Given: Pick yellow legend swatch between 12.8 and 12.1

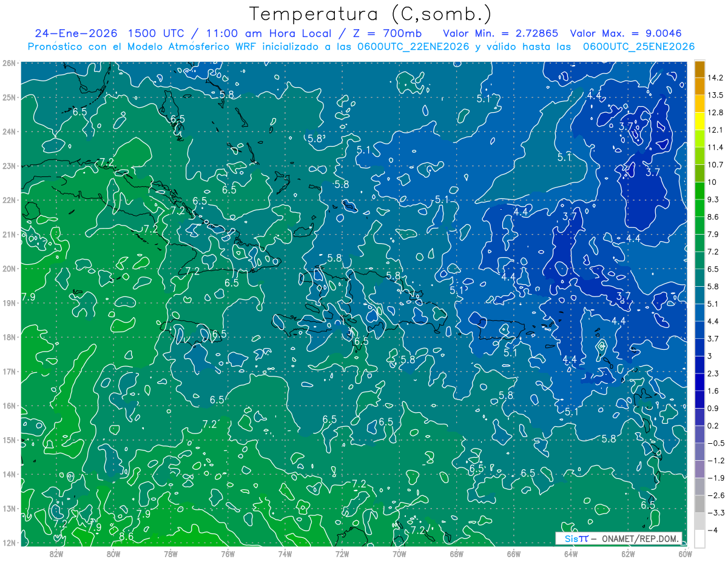Looking at the screenshot, I should [x=699, y=121].
